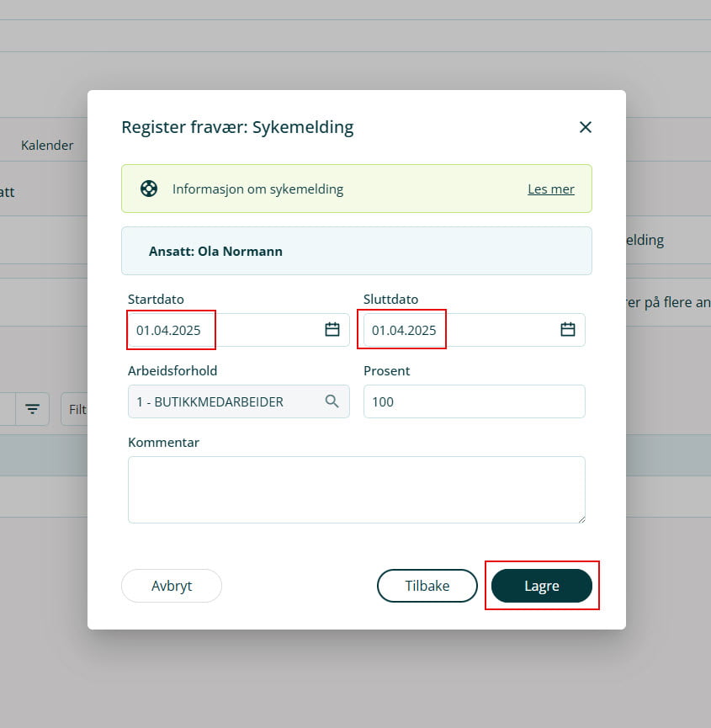Click the lifebuoy information icon

click(149, 189)
